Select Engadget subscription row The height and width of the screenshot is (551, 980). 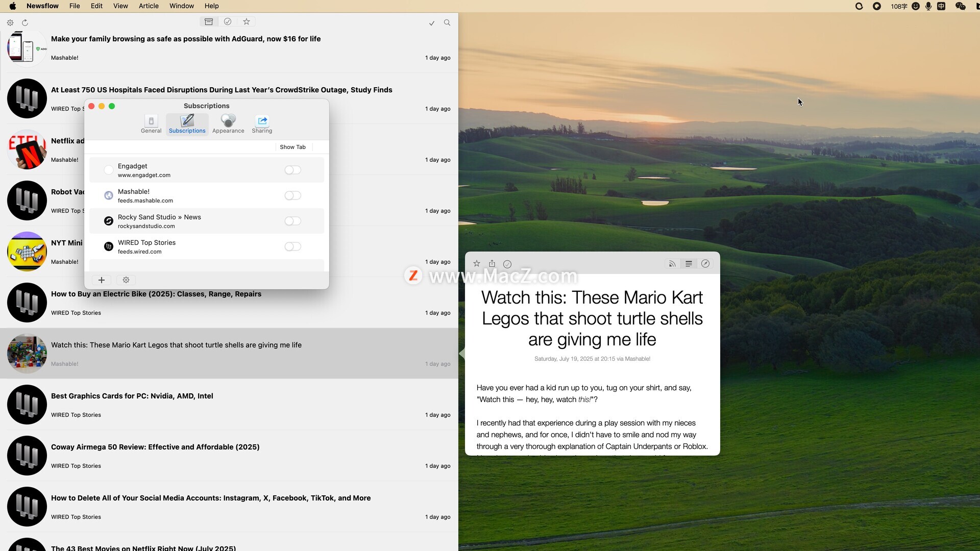[207, 170]
